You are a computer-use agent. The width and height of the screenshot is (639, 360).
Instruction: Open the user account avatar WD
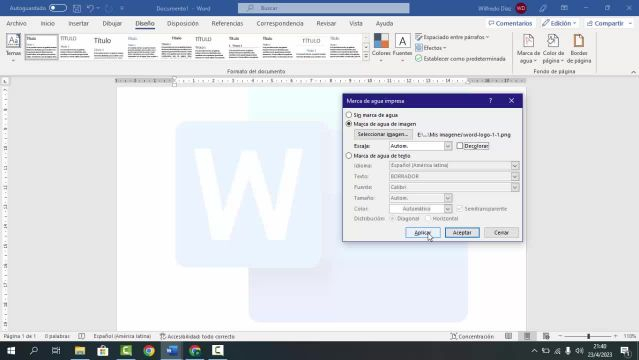pos(521,8)
